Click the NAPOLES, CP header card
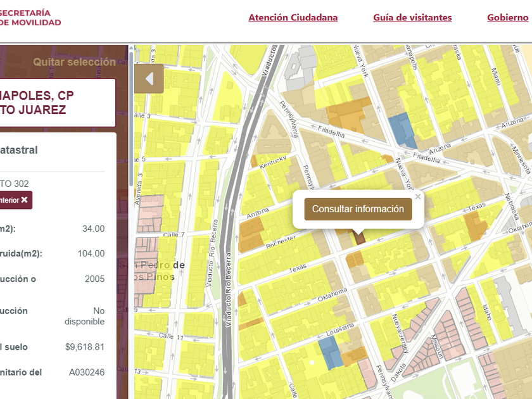532x399 pixels. [x=57, y=103]
